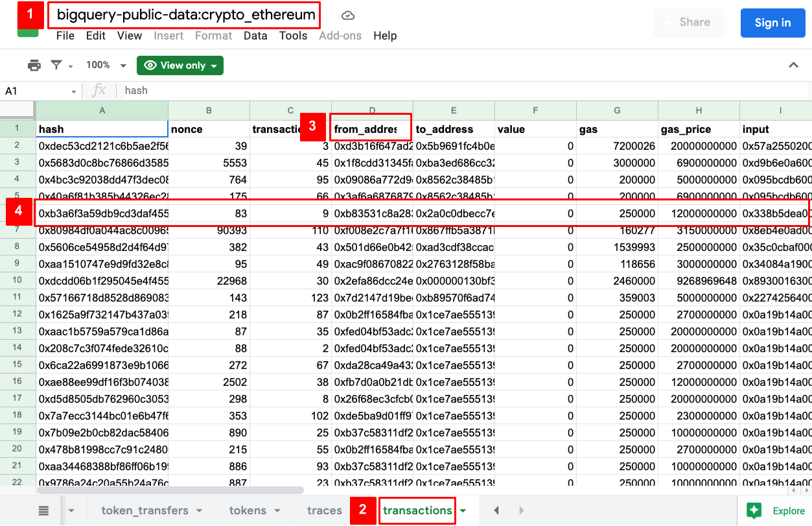The height and width of the screenshot is (526, 812).
Task: Click gas cell with value 359003
Action: (x=617, y=298)
